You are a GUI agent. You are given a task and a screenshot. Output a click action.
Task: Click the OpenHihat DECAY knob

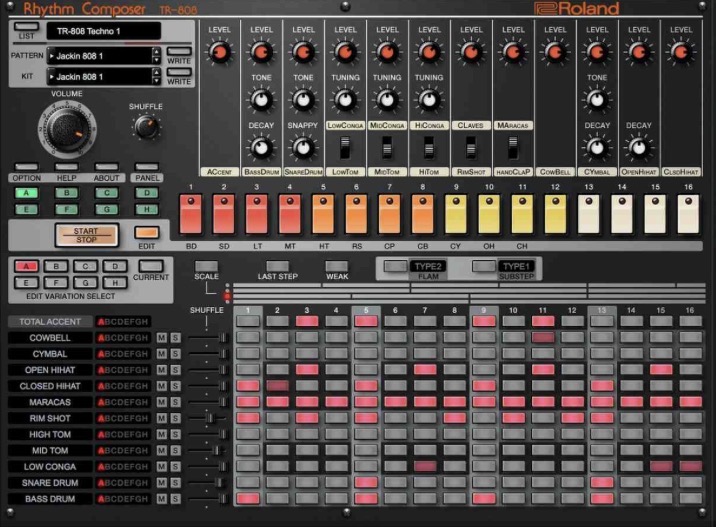[639, 147]
